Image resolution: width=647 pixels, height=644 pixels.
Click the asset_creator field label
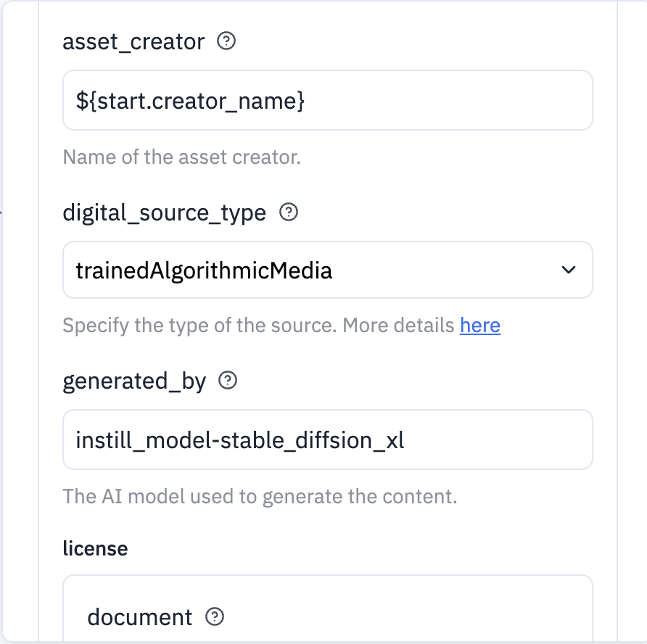coord(133,42)
